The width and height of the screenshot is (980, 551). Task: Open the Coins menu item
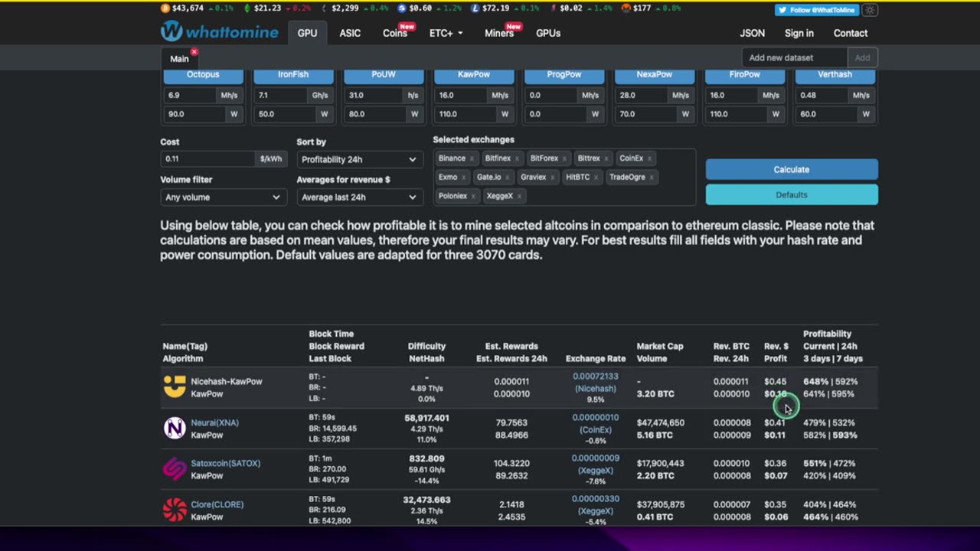point(395,33)
